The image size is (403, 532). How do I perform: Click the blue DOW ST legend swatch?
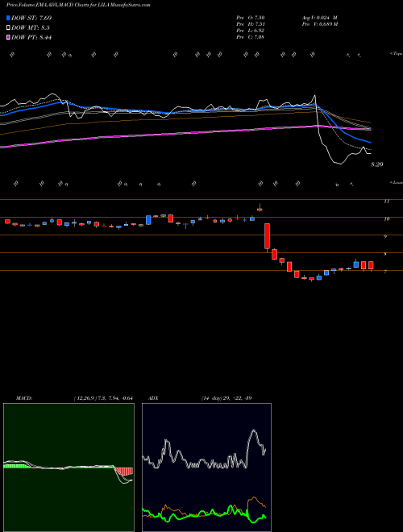[x=8, y=18]
